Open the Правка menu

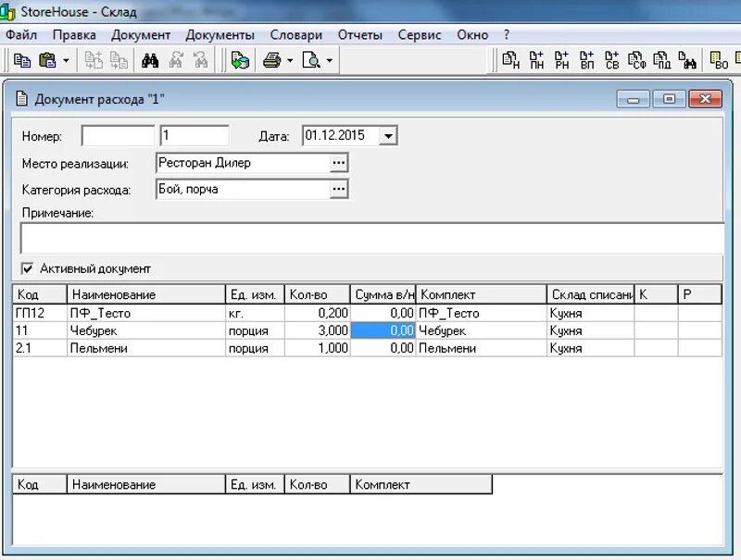74,35
